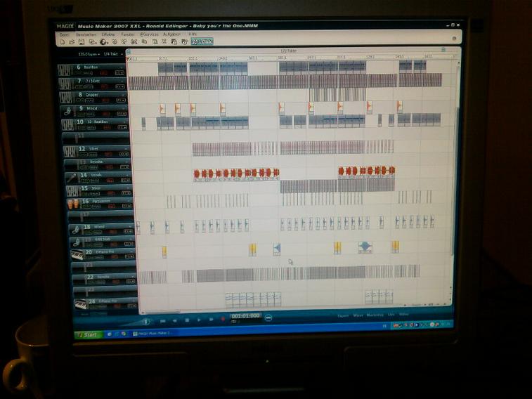
Task: Toggle the red mute button on track 7
Action: 102,87
